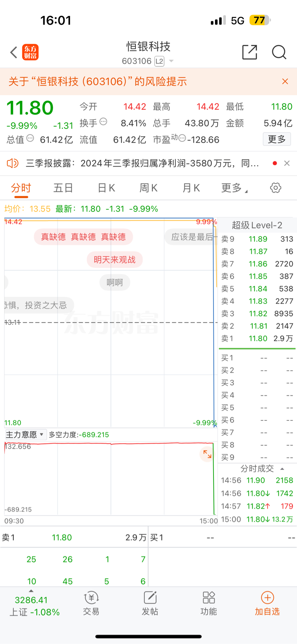The image size is (297, 644).
Task: Close the risk warning banner
Action: click(285, 81)
